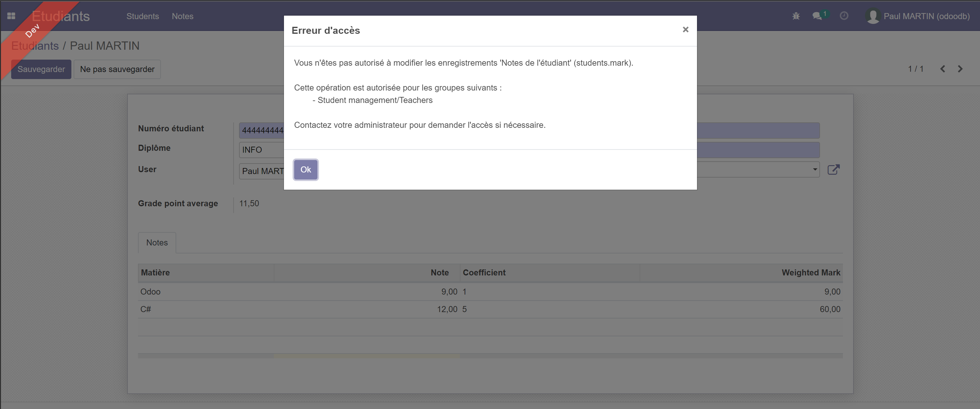Open the Notes top menu
980x409 pixels.
point(182,16)
